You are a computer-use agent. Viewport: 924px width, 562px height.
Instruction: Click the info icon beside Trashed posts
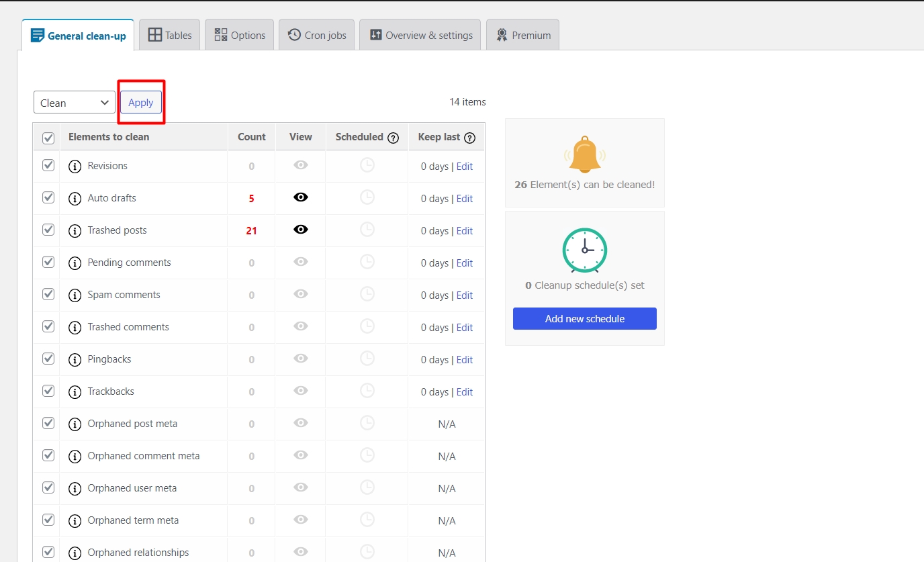(x=75, y=231)
